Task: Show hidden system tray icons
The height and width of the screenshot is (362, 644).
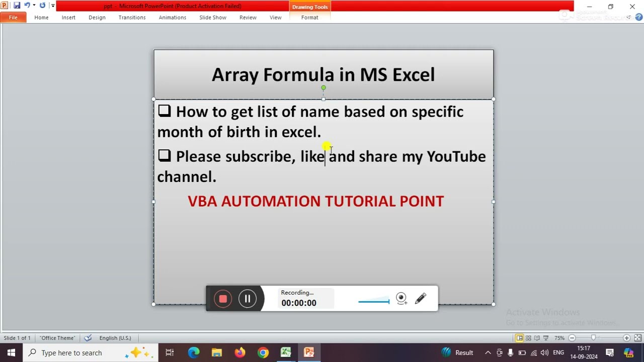Action: [488, 352]
